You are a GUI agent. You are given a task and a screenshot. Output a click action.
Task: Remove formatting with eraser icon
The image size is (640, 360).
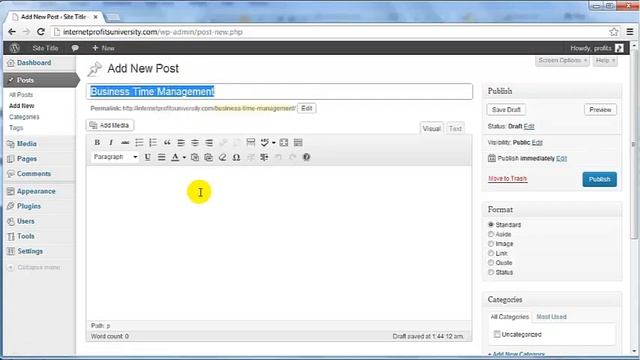tap(222, 157)
